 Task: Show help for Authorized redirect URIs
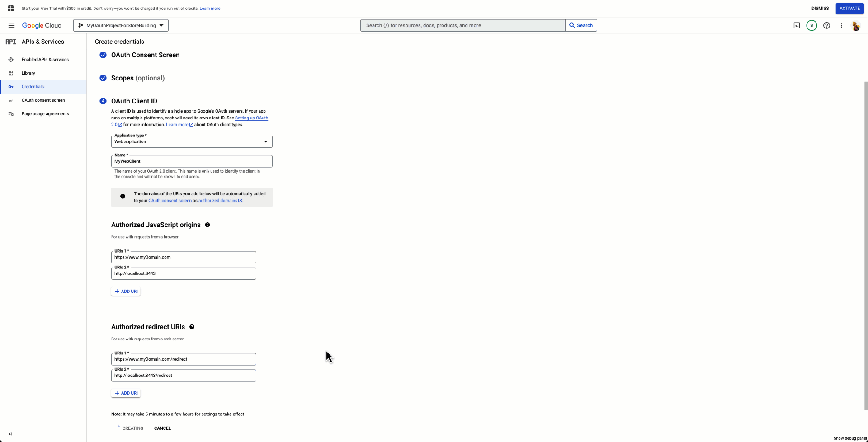(x=192, y=327)
